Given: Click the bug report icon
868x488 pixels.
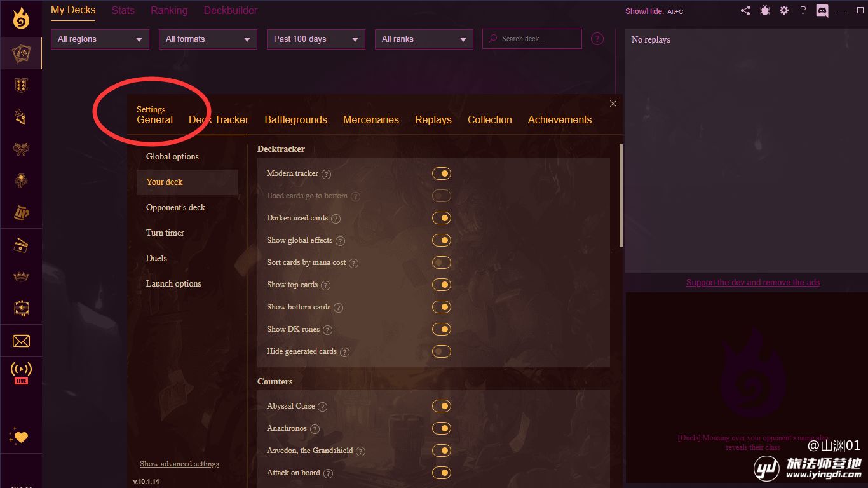Looking at the screenshot, I should [765, 10].
